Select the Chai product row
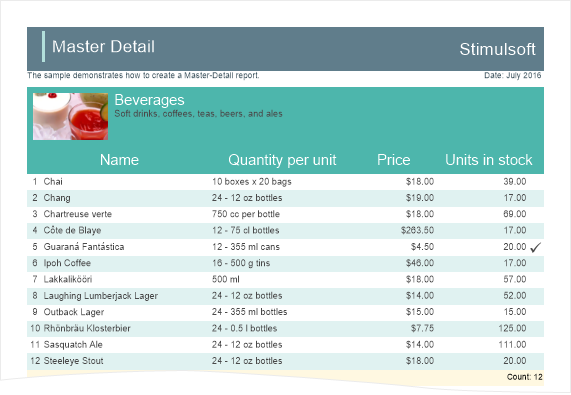This screenshot has width=571, height=395. click(x=286, y=182)
